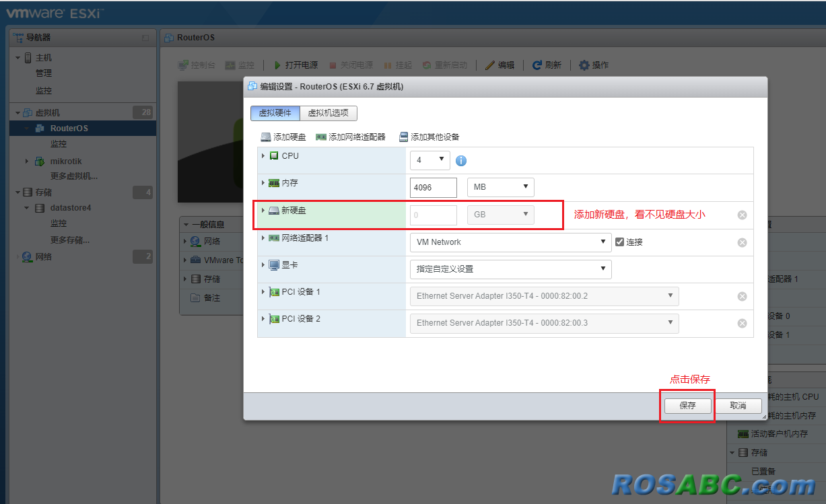826x504 pixels.
Task: Collapse the 导航器 panel with its header icon
Action: click(145, 38)
